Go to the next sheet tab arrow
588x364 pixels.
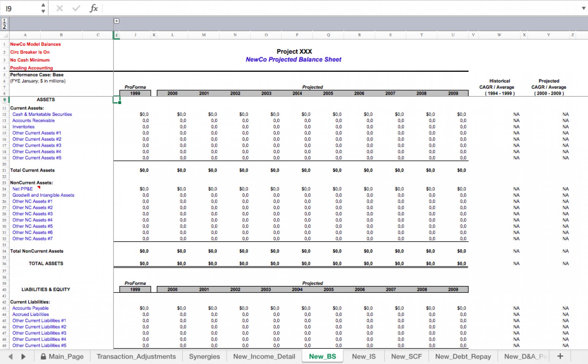tap(23, 356)
